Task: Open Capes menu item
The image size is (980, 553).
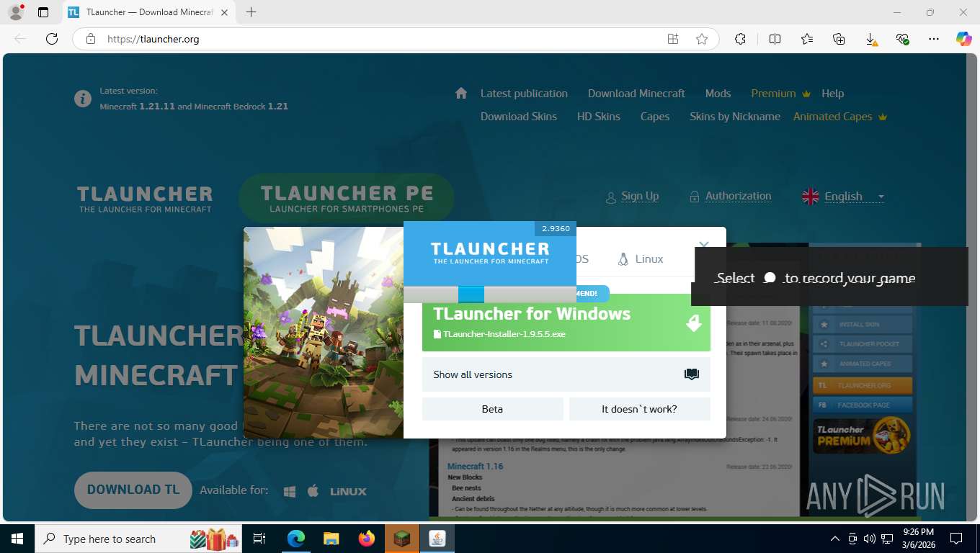Action: (655, 117)
